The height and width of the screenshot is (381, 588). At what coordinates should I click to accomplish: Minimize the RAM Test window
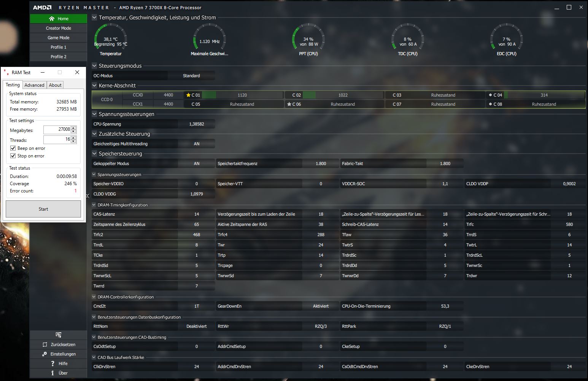pyautogui.click(x=43, y=72)
